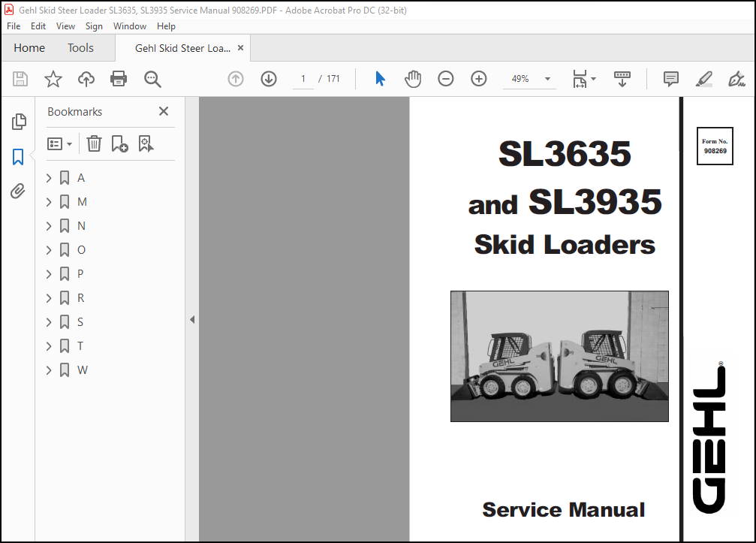Screen dimensions: 756x543
Task: Open the Find text search tool
Action: coord(152,79)
